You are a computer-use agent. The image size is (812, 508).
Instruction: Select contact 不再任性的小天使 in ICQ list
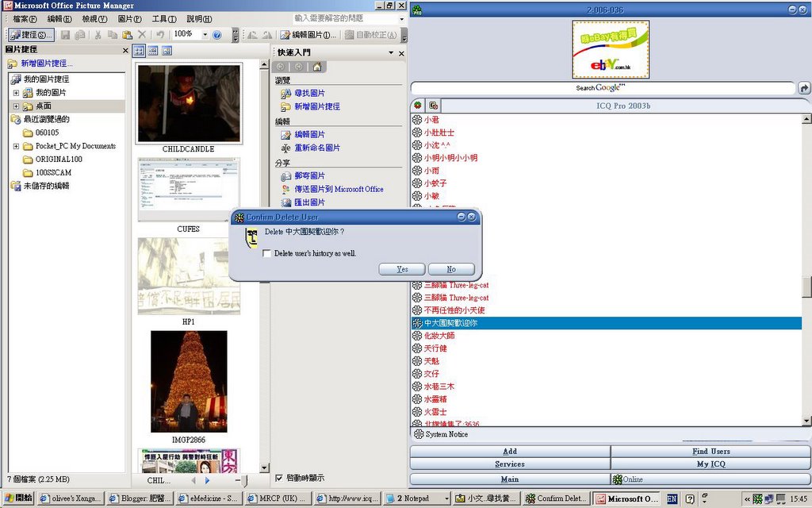(x=454, y=310)
